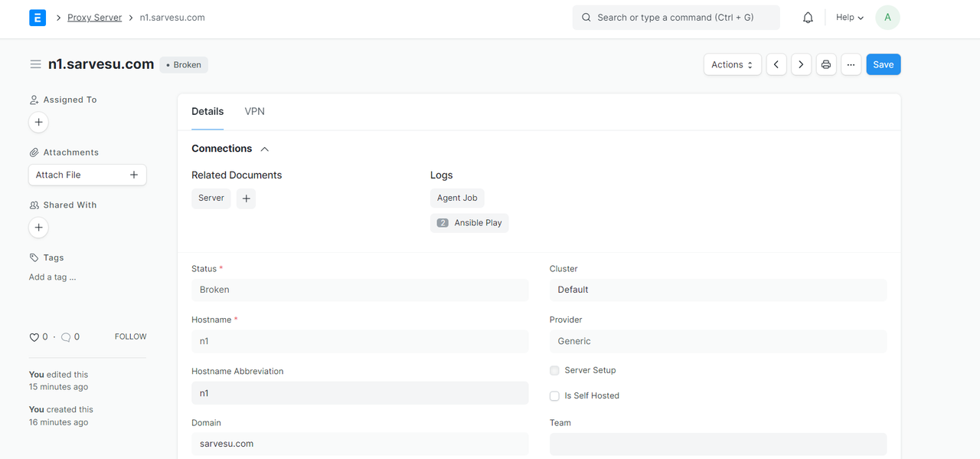Select the Details tab
980x459 pixels.
pyautogui.click(x=207, y=112)
